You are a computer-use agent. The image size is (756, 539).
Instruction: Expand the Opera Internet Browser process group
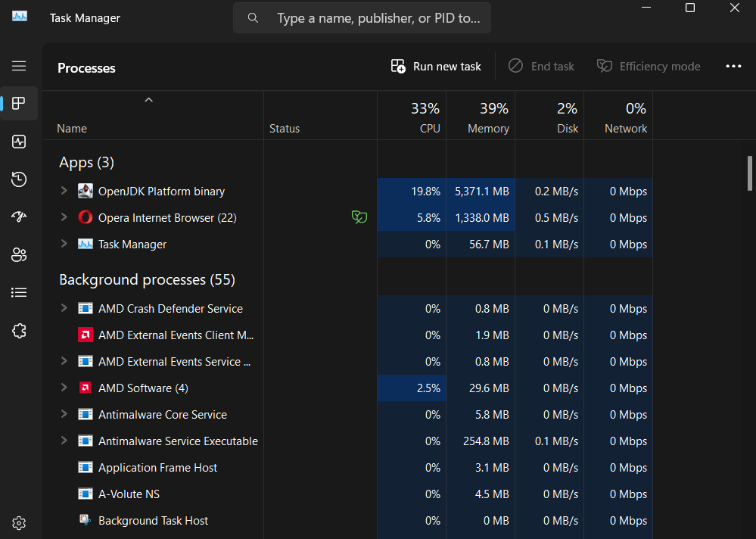point(64,217)
